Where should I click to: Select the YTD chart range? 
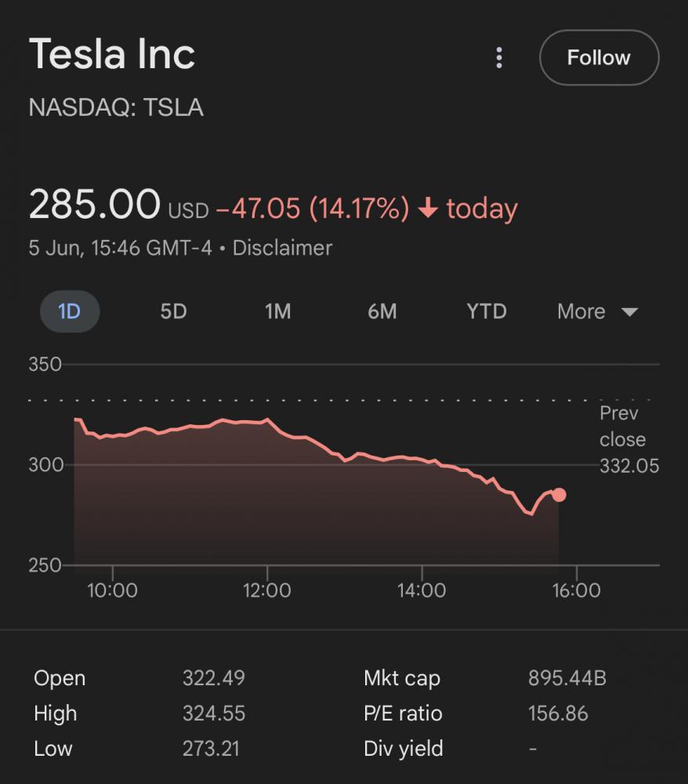click(487, 311)
